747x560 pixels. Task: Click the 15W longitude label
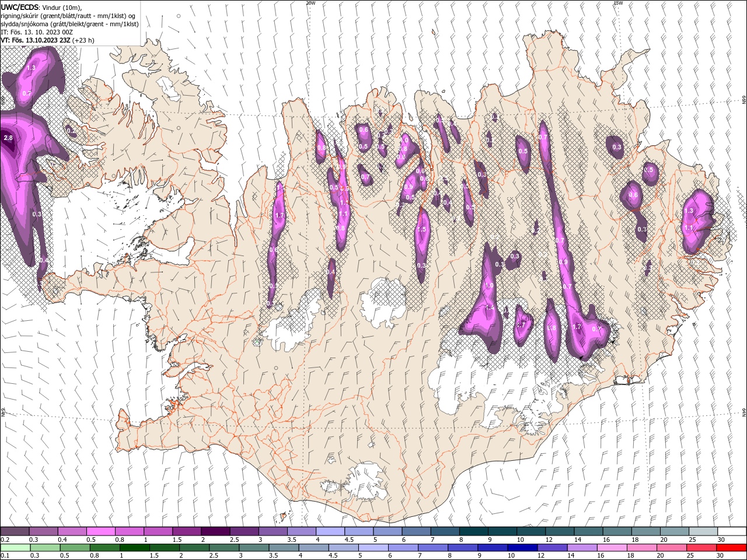618,3
